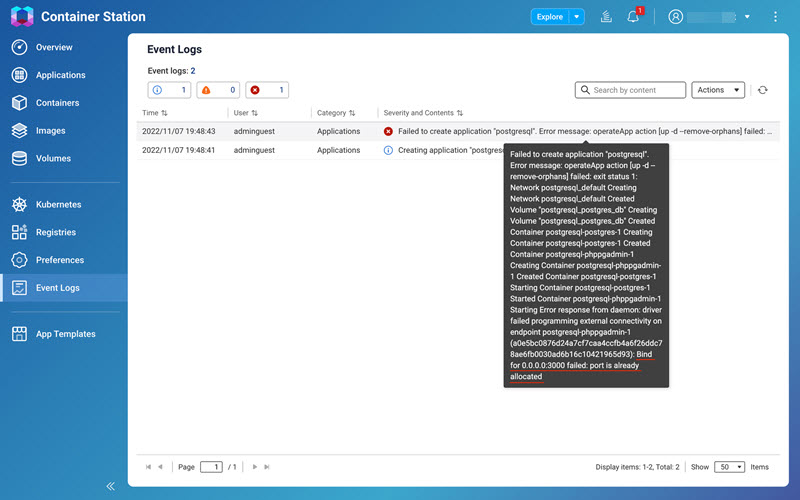The width and height of the screenshot is (800, 500).
Task: Click the Container Station logo icon
Action: [x=22, y=16]
